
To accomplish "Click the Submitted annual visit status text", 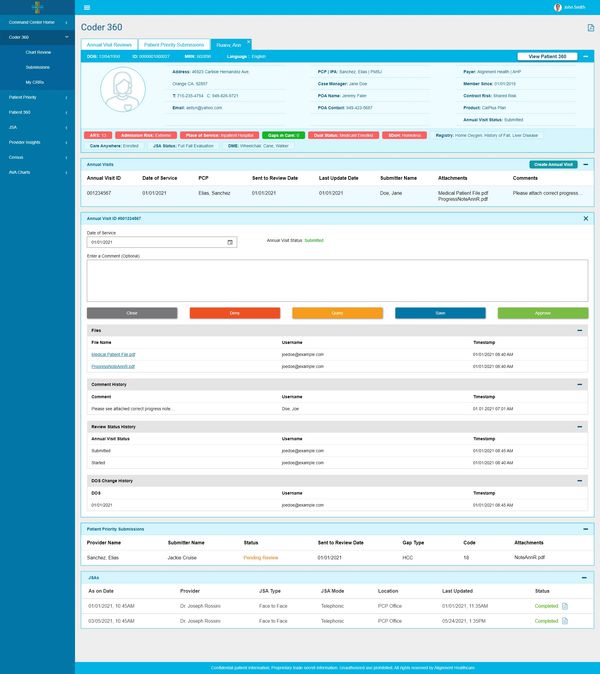I will 314,241.
